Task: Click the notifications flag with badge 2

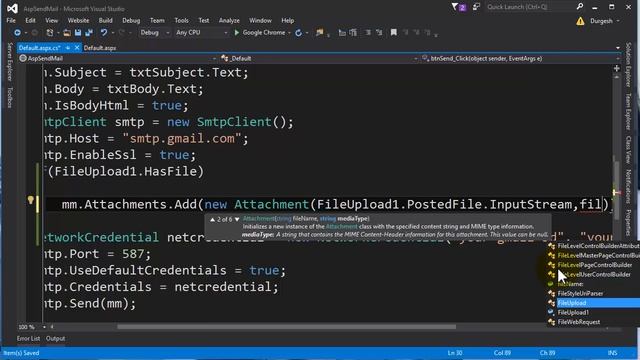Action: click(459, 7)
